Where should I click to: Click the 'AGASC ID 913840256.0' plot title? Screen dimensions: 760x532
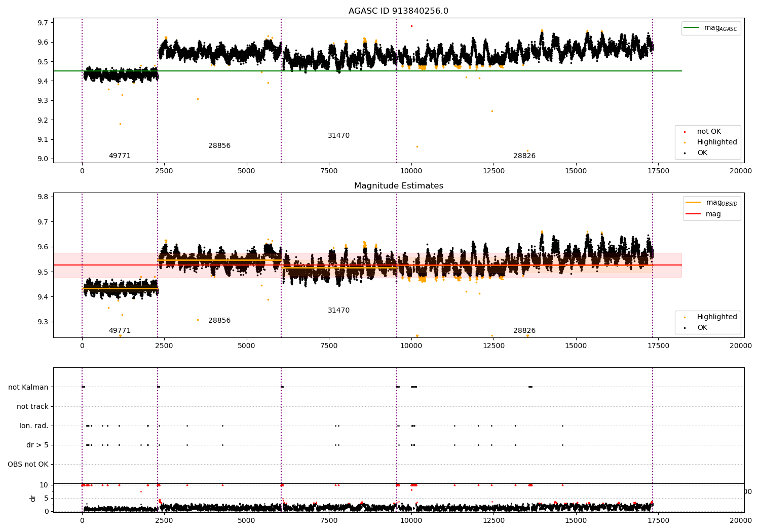[x=398, y=11]
